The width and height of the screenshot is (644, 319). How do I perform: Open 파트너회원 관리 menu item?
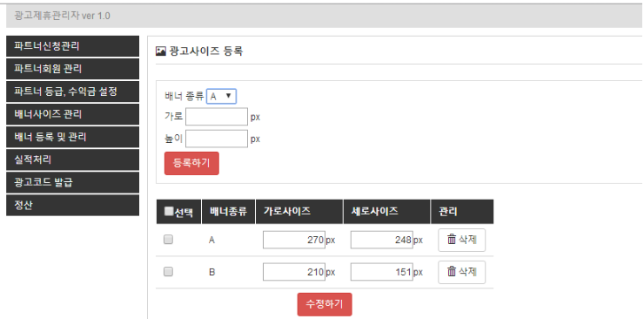click(73, 69)
